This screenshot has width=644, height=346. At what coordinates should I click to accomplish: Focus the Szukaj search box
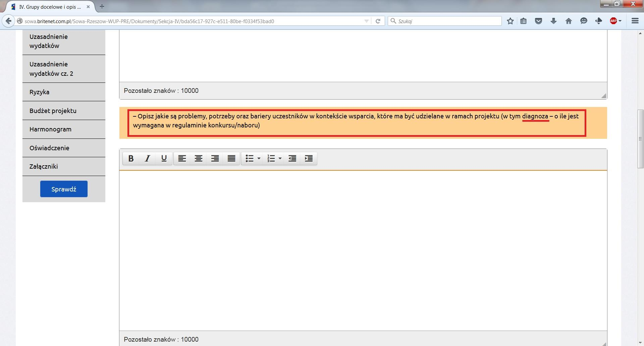click(444, 21)
